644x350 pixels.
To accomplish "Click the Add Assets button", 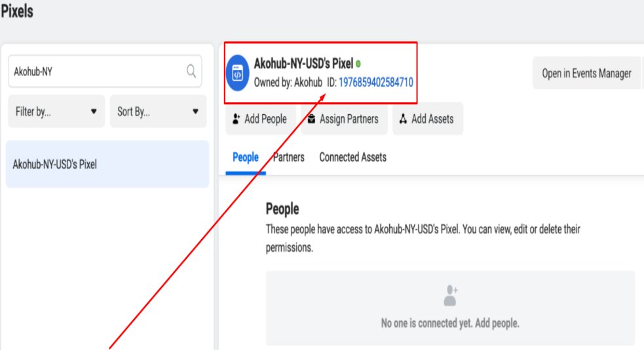I will pyautogui.click(x=428, y=119).
